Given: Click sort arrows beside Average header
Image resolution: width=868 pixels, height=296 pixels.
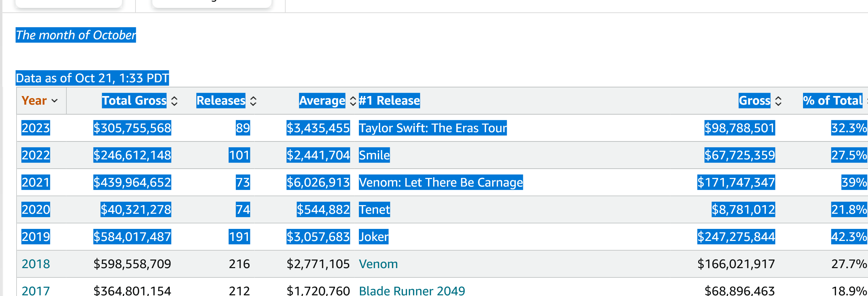Looking at the screenshot, I should [x=353, y=101].
